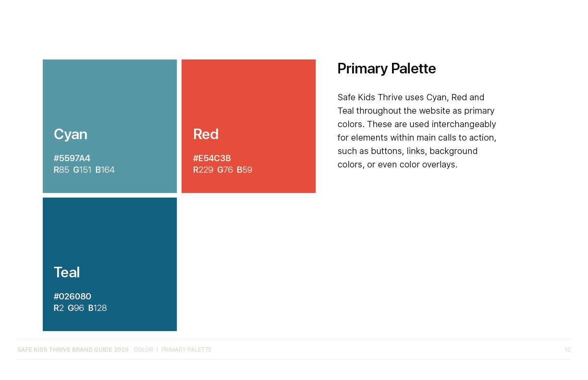Click the Teal swatch title
This screenshot has height=380, width=588.
67,273
